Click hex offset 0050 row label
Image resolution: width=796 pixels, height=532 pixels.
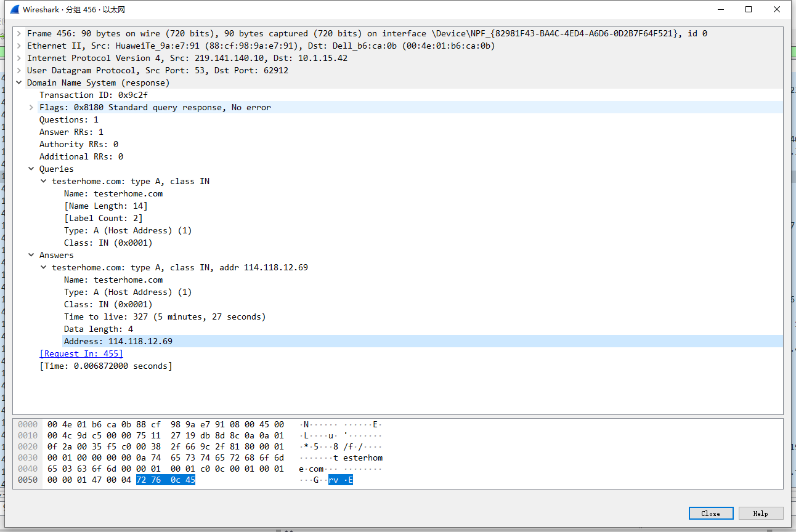(x=28, y=480)
